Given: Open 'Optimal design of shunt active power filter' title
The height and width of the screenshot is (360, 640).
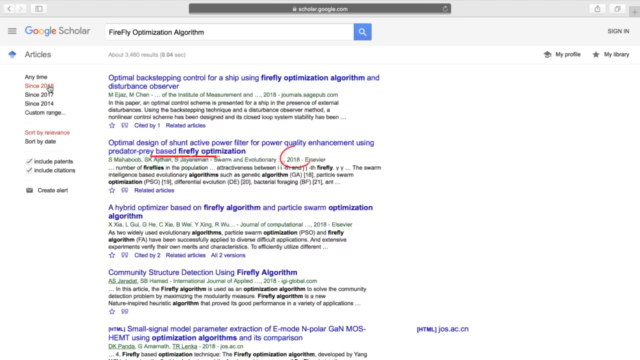Looking at the screenshot, I should coord(241,147).
